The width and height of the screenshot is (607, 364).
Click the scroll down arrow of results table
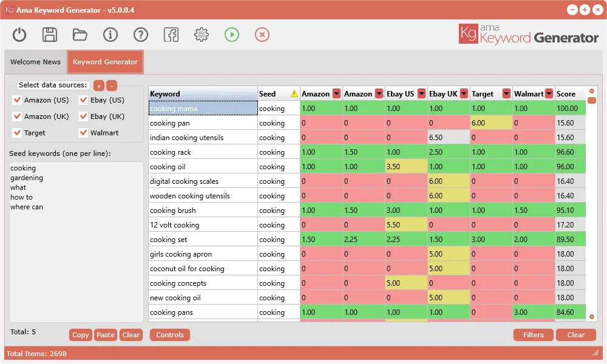coord(591,317)
